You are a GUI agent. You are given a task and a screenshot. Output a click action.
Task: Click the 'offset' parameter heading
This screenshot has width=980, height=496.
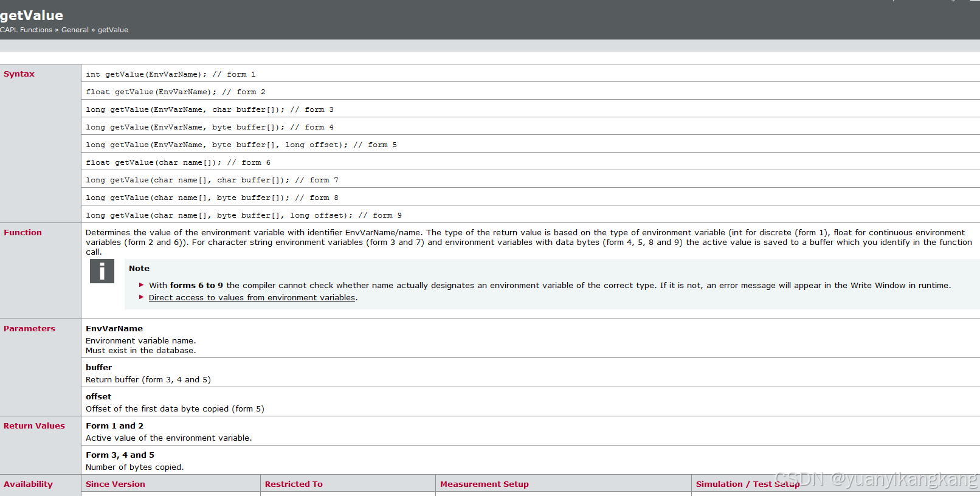(x=98, y=397)
